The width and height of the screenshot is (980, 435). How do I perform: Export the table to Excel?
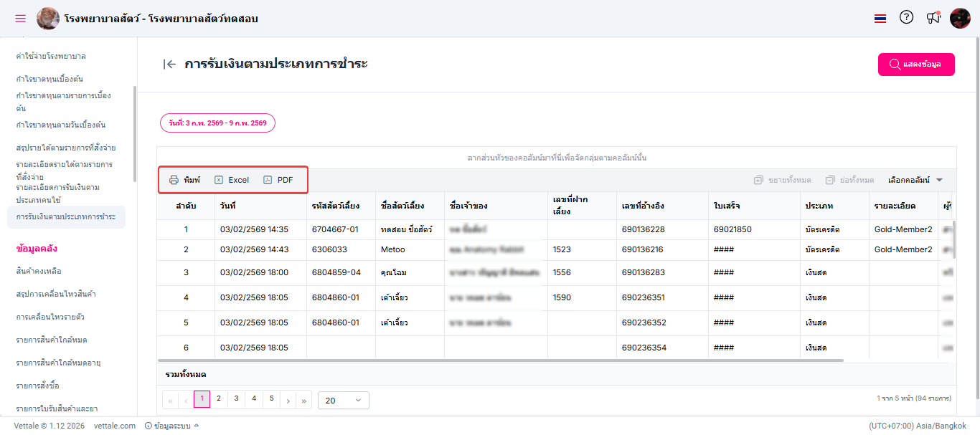[x=231, y=180]
